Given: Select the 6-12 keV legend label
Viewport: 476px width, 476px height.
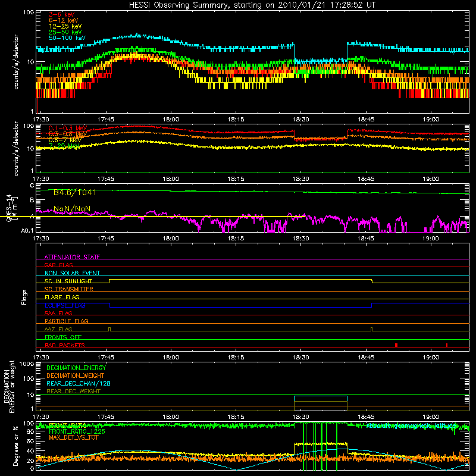Looking at the screenshot, I should pyautogui.click(x=64, y=20).
